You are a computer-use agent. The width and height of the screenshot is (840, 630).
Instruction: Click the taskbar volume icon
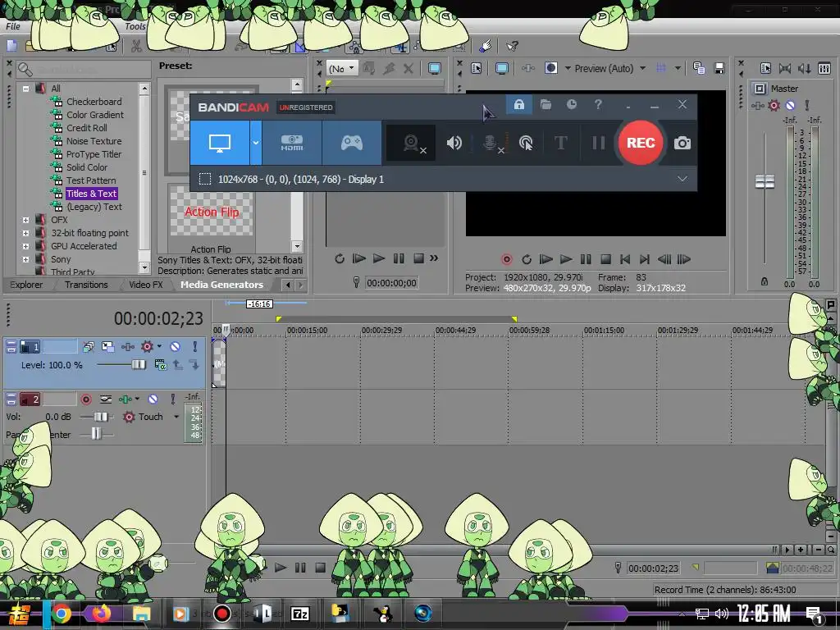click(722, 614)
